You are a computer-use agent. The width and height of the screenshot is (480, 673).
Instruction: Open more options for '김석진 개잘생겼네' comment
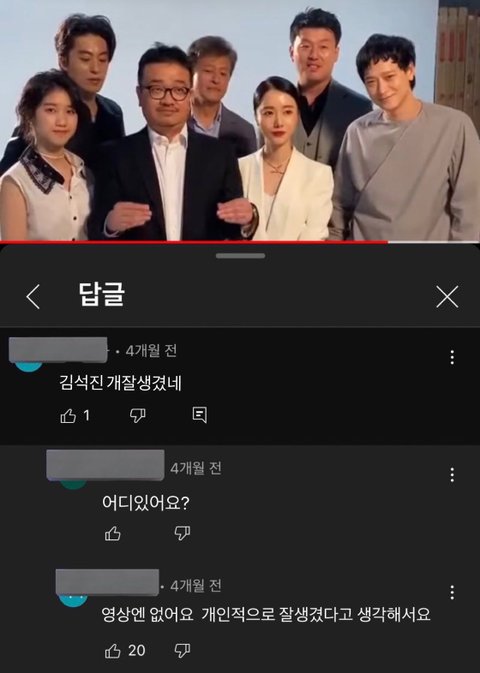click(x=452, y=357)
